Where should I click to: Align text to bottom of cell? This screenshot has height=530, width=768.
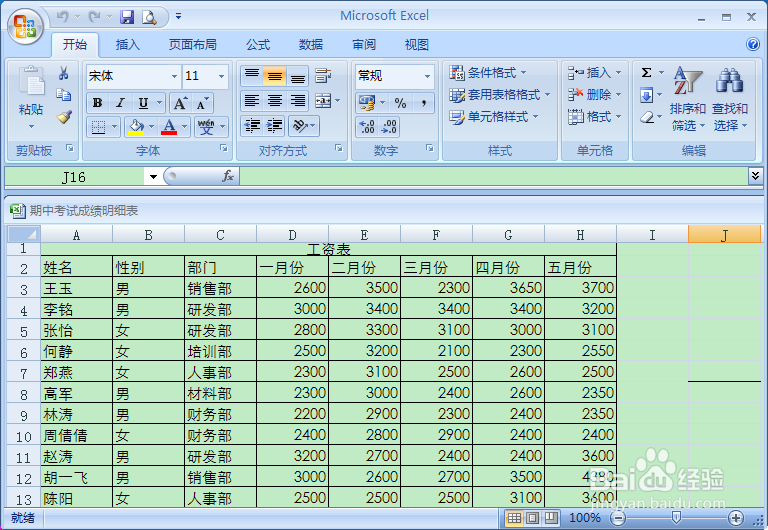click(x=297, y=75)
